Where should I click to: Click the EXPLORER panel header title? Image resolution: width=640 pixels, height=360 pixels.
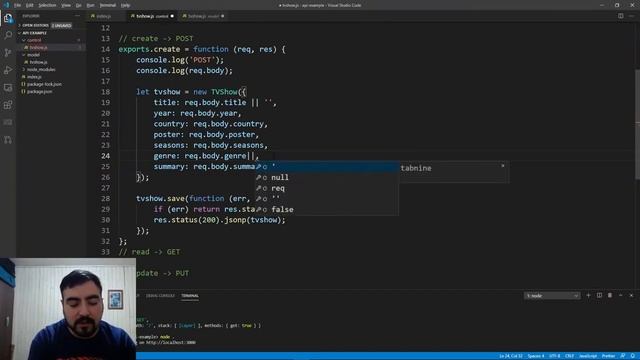pyautogui.click(x=31, y=16)
